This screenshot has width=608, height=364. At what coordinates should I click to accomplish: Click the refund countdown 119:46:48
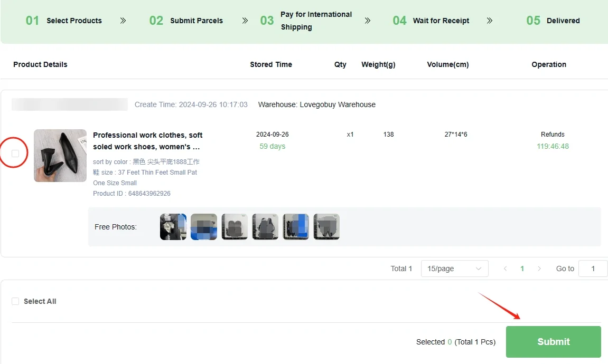[553, 146]
